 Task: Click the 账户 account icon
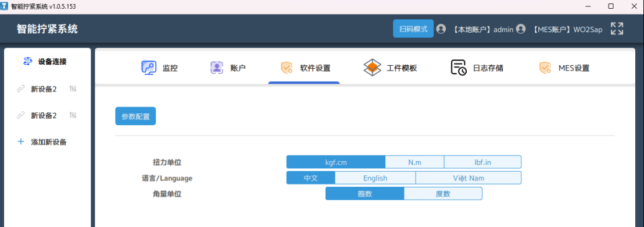tap(216, 68)
